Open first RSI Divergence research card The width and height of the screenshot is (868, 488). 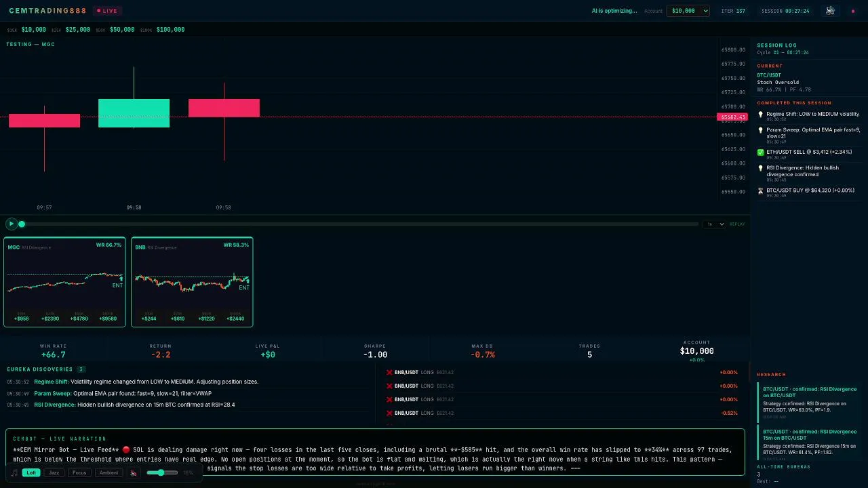point(809,401)
